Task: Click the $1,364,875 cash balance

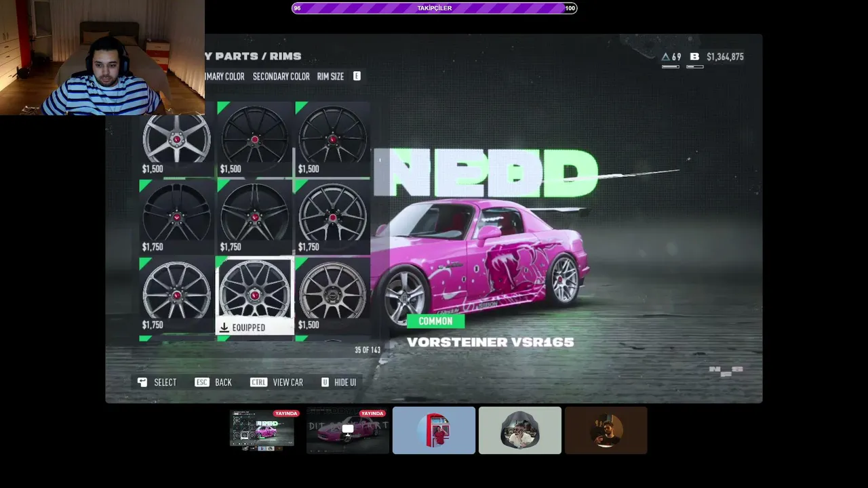Action: coord(725,57)
